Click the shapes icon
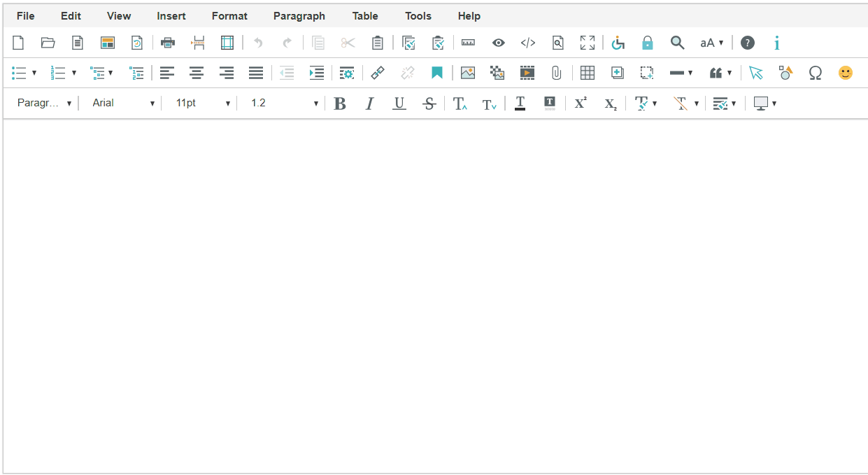868x475 pixels. click(785, 73)
